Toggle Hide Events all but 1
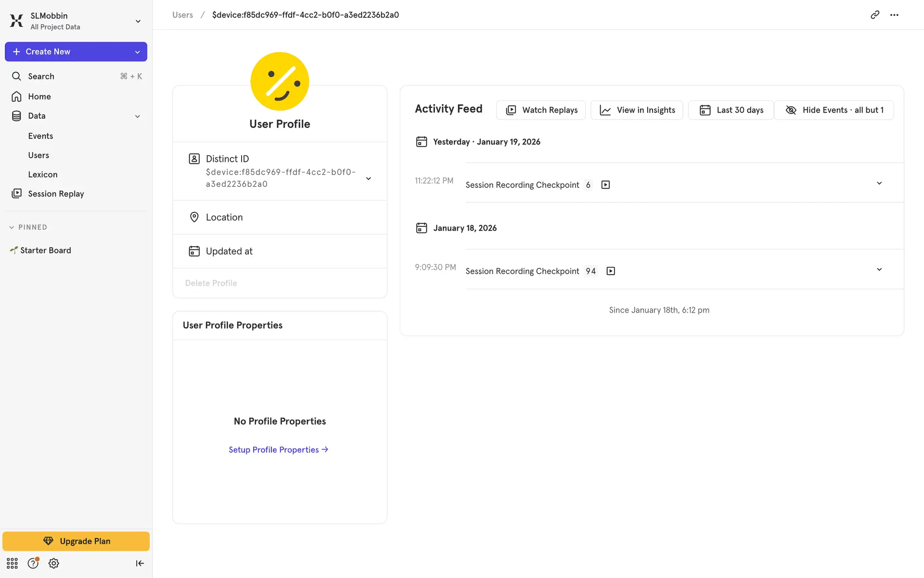 [x=834, y=110]
